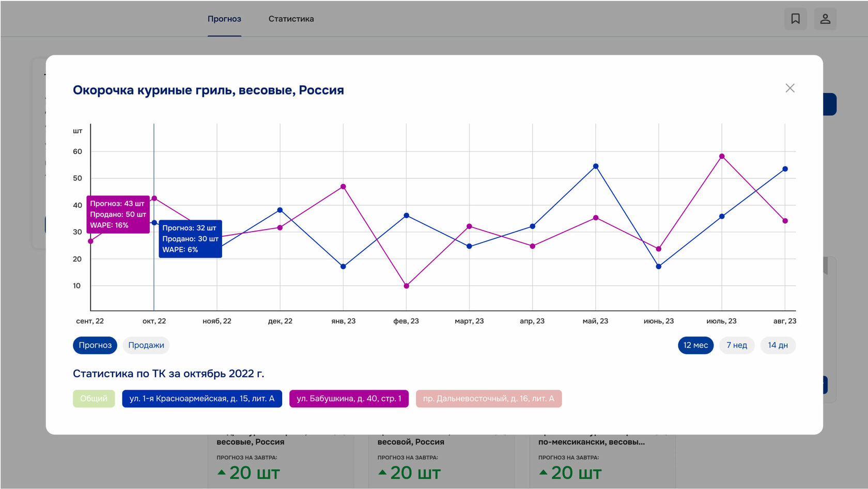
Task: Click the blue data point for май, 23
Action: [596, 166]
